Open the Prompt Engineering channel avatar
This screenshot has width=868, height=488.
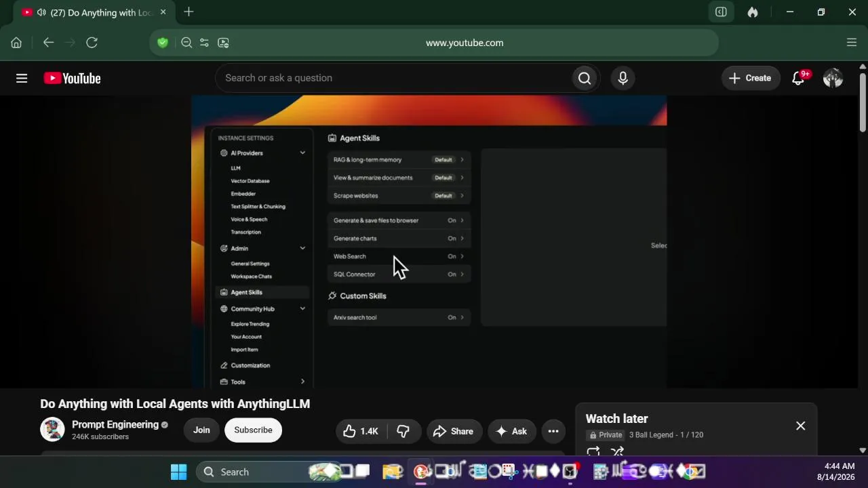point(52,430)
